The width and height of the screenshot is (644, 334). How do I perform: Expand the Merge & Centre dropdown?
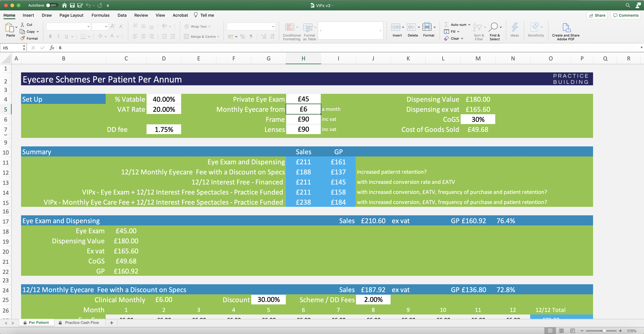coord(219,37)
